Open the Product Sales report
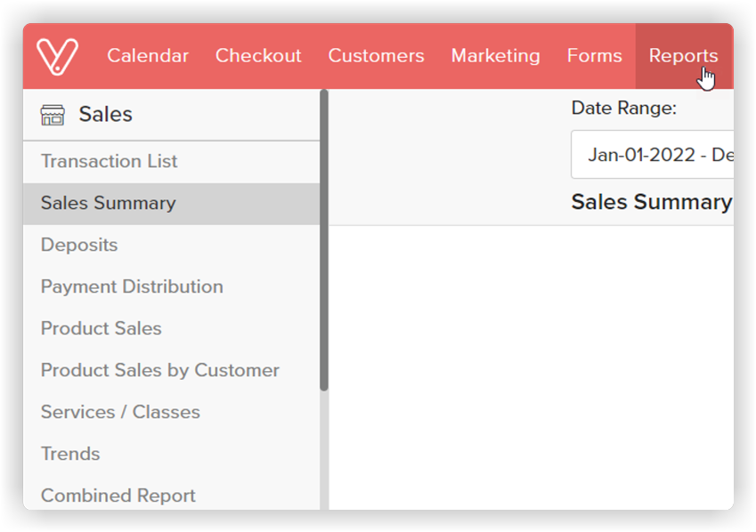The height and width of the screenshot is (532, 756). (x=101, y=328)
